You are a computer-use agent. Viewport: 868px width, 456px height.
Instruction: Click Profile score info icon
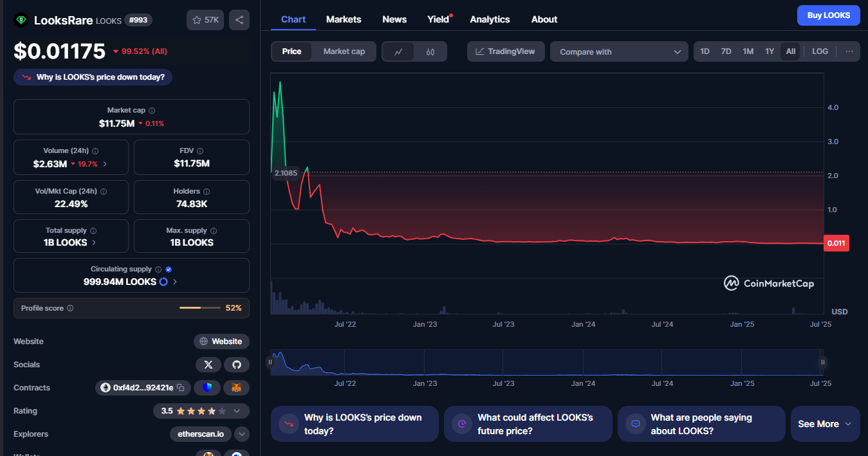pos(70,308)
